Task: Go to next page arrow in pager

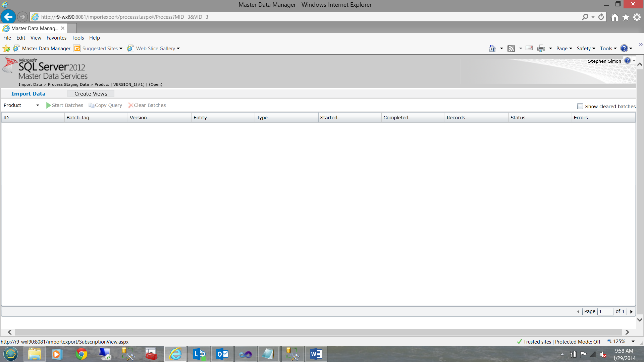Action: pyautogui.click(x=631, y=311)
